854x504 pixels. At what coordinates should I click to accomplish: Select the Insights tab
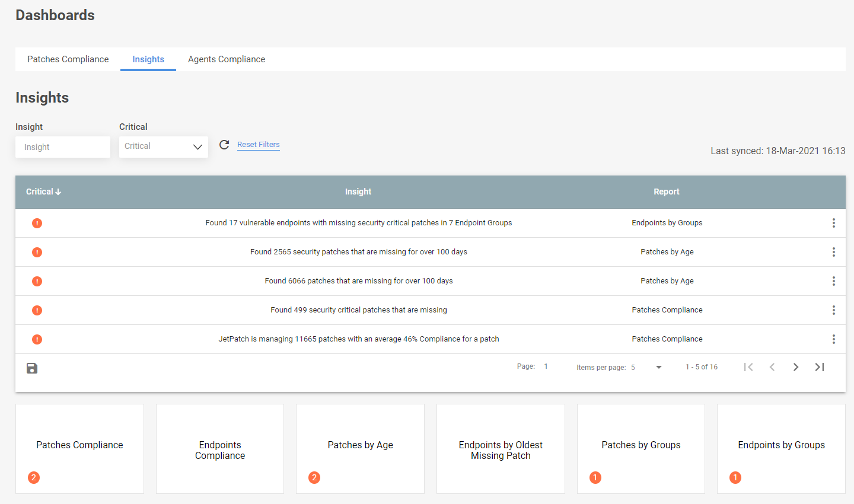pos(148,59)
